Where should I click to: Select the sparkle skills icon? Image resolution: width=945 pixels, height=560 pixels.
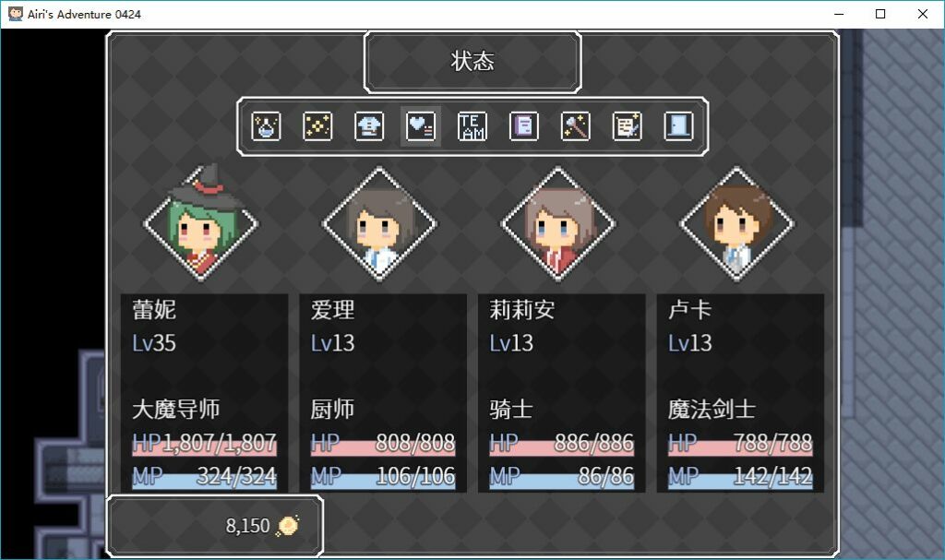tap(317, 126)
